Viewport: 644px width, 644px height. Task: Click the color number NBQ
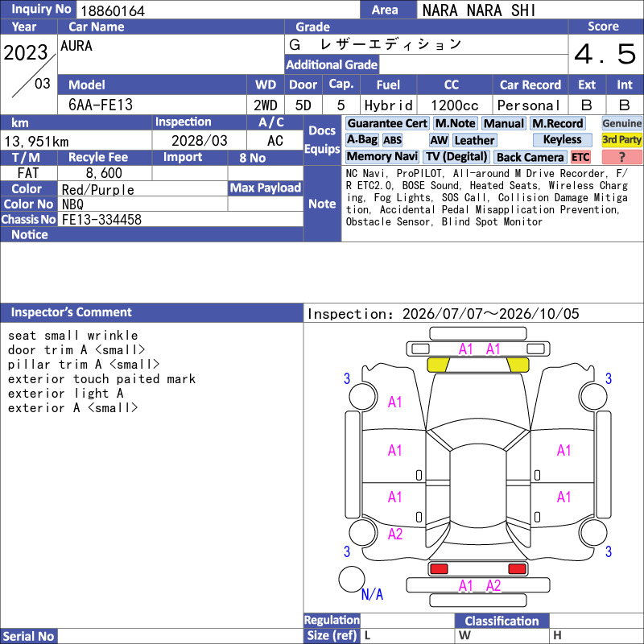tap(72, 204)
